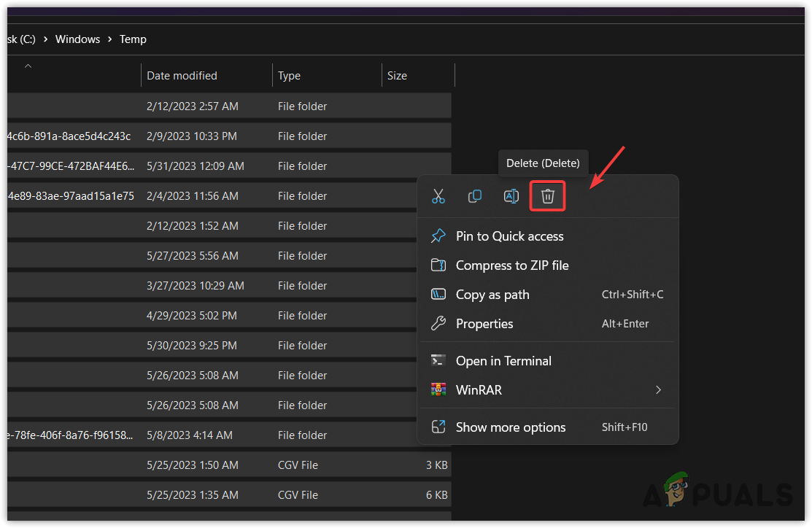
Task: Sort by Date modified column header
Action: click(x=182, y=76)
